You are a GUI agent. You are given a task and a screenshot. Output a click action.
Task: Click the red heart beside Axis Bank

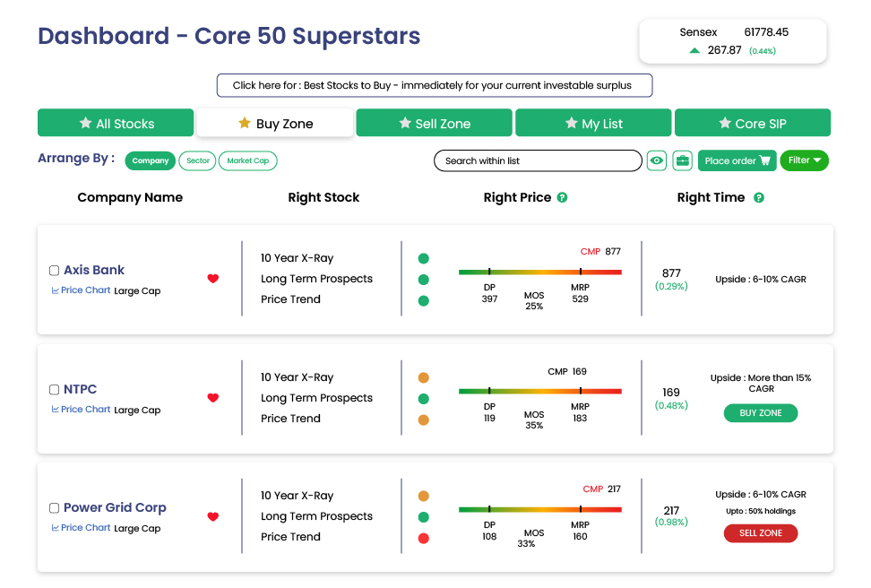tap(213, 279)
